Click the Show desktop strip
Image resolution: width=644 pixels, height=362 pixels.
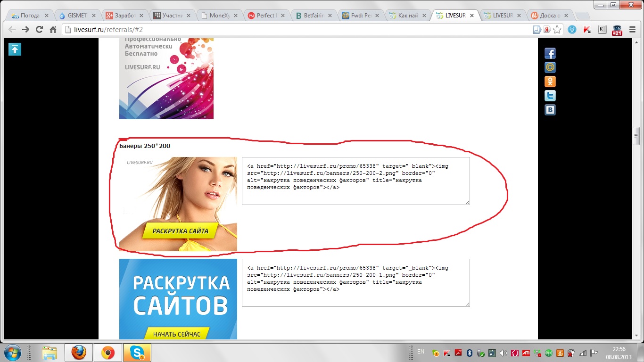click(x=641, y=353)
